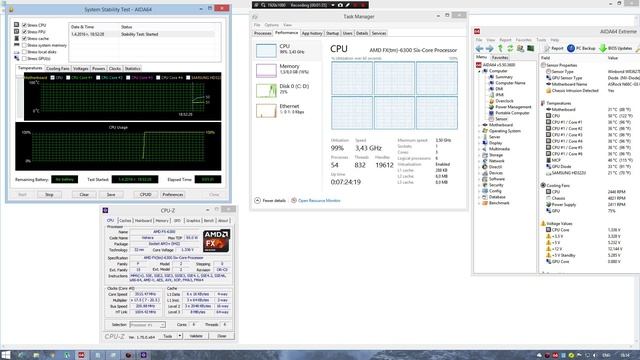Click Windows Start button
The image size is (640, 360).
coord(6,355)
